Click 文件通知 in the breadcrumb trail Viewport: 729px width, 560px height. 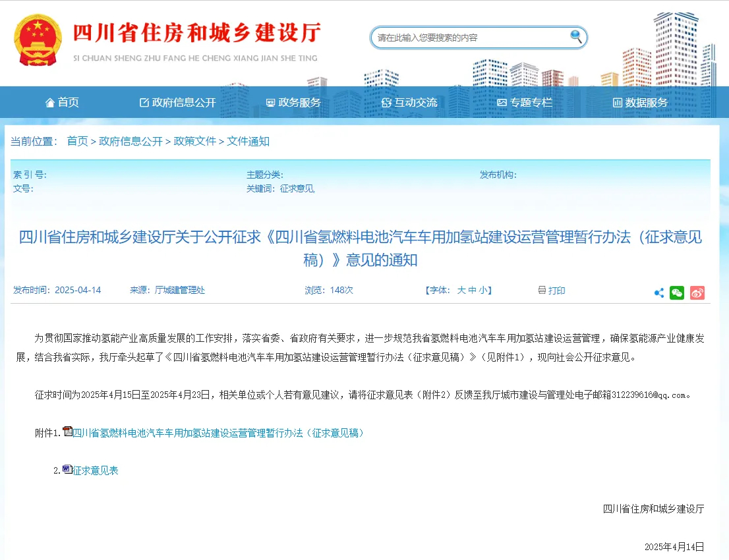tap(248, 141)
